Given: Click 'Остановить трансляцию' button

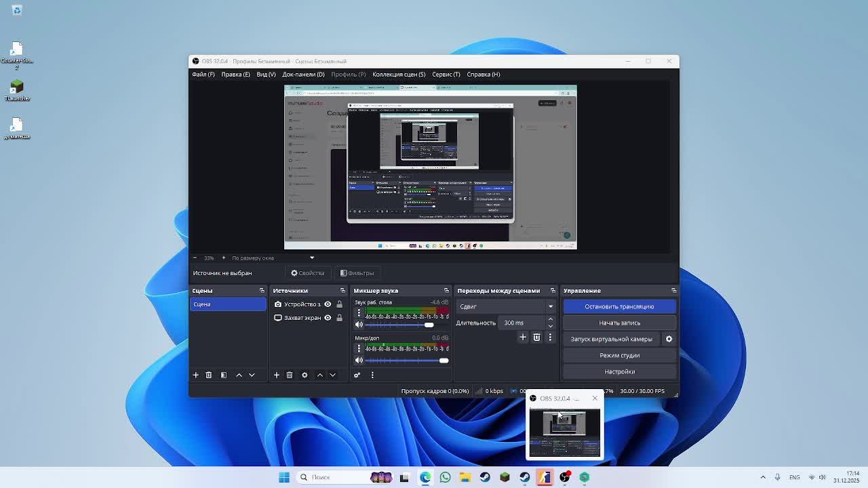Looking at the screenshot, I should point(618,306).
